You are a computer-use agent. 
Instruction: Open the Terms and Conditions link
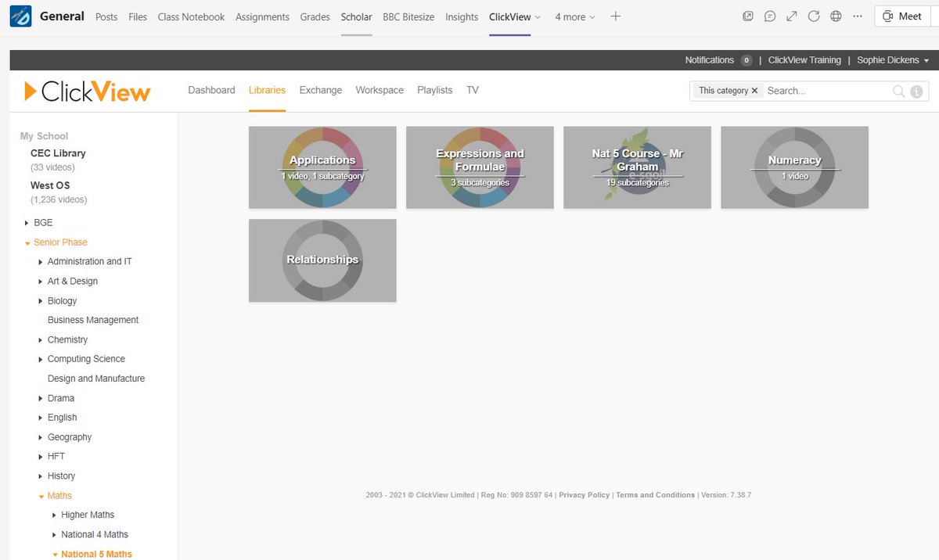(656, 495)
